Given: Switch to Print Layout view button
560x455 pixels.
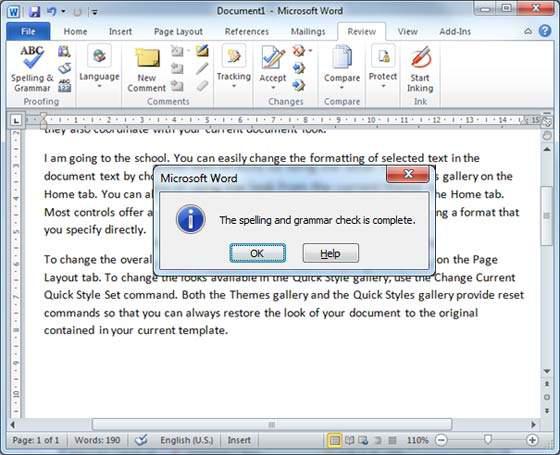Looking at the screenshot, I should (334, 440).
